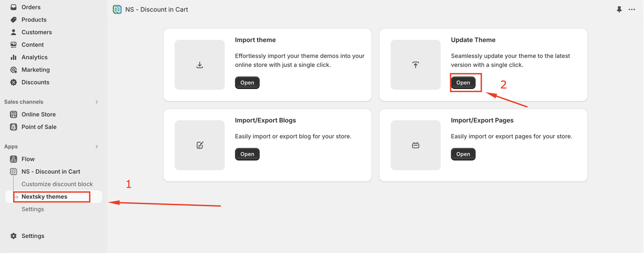Open the three-dot more actions menu
The width and height of the screenshot is (644, 253).
pyautogui.click(x=631, y=9)
